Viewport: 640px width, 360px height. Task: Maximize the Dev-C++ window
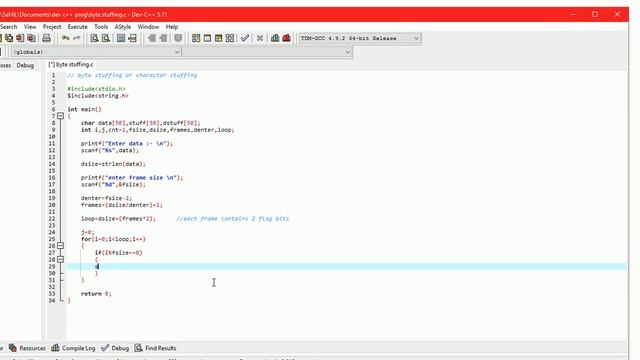(595, 14)
